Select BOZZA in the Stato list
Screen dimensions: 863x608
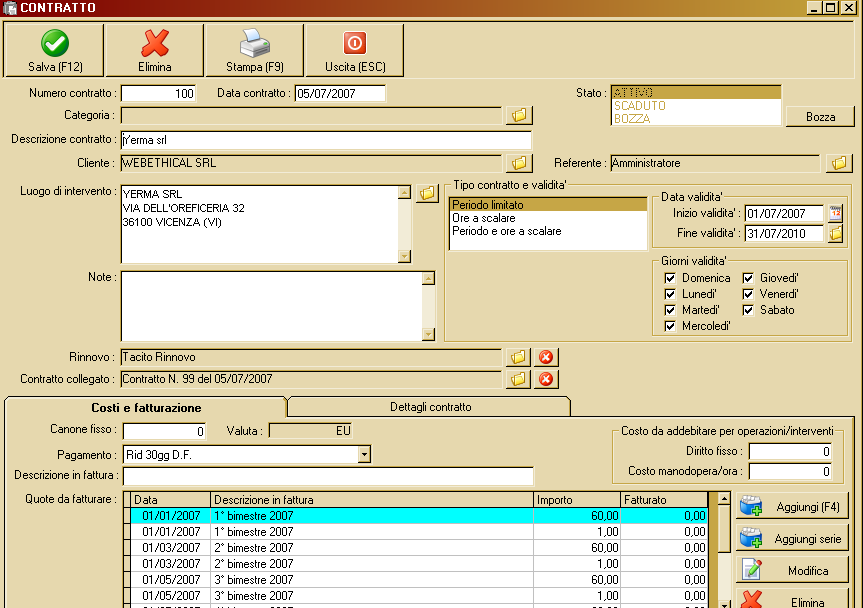[x=696, y=119]
